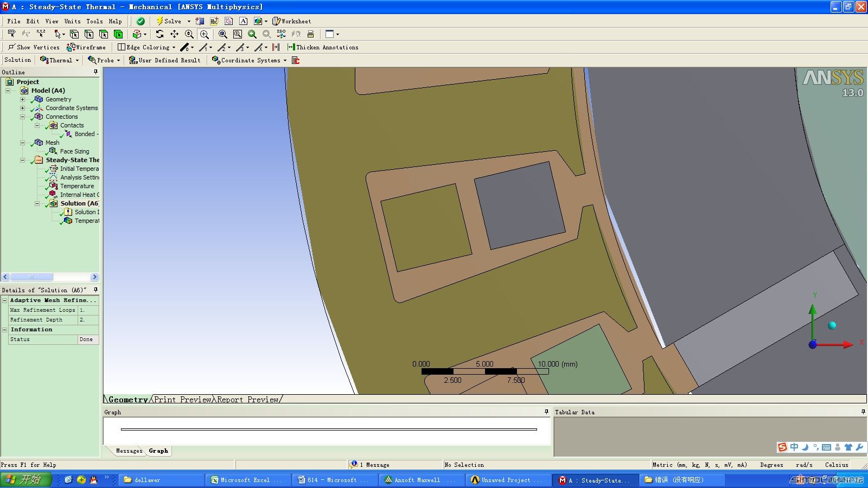This screenshot has width=868, height=488.
Task: Open the Tools menu
Action: pos(94,21)
